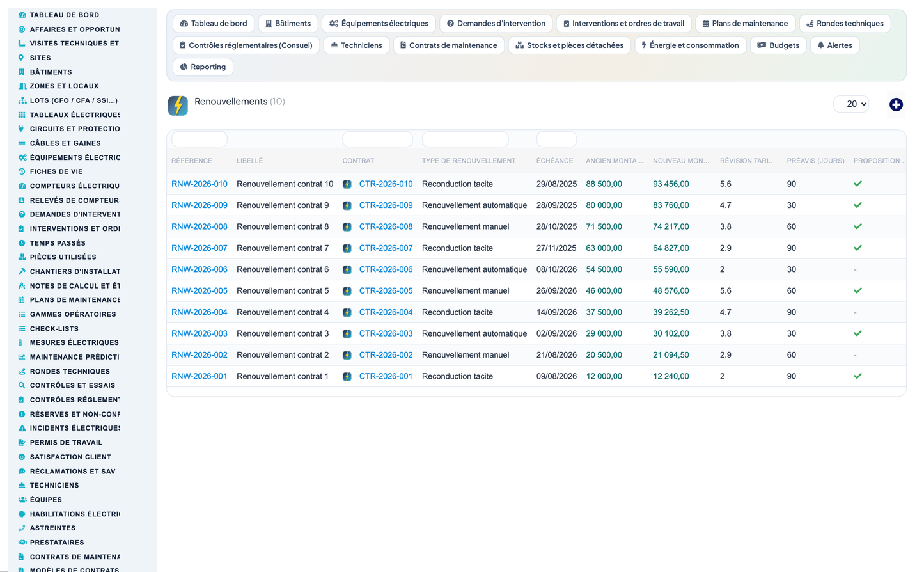The image size is (924, 572).
Task: Click the Alertes bell icon
Action: 821,45
